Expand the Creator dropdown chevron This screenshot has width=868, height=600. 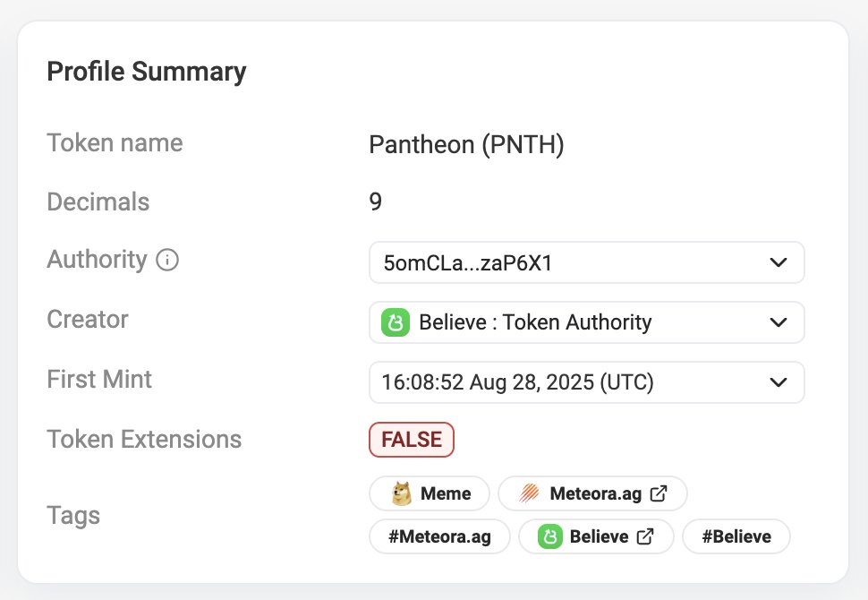pos(778,322)
